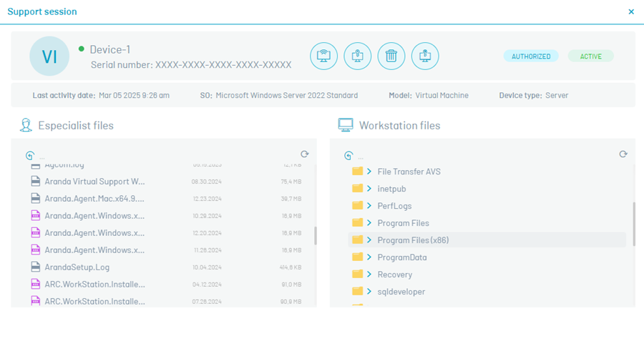Image resolution: width=644 pixels, height=341 pixels.
Task: Refresh the Especialist files list
Action: point(305,154)
